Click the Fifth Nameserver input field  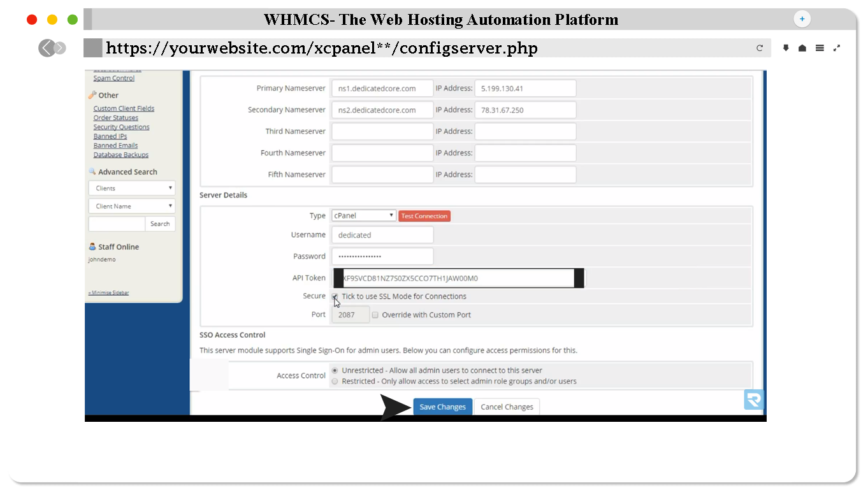[x=382, y=175]
